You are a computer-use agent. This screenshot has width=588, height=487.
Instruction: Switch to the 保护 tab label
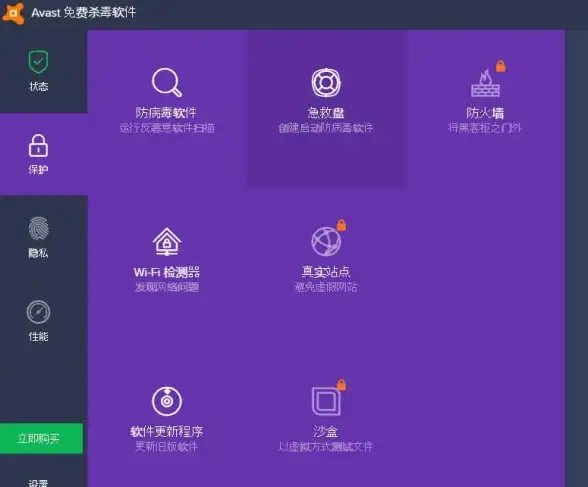38,170
